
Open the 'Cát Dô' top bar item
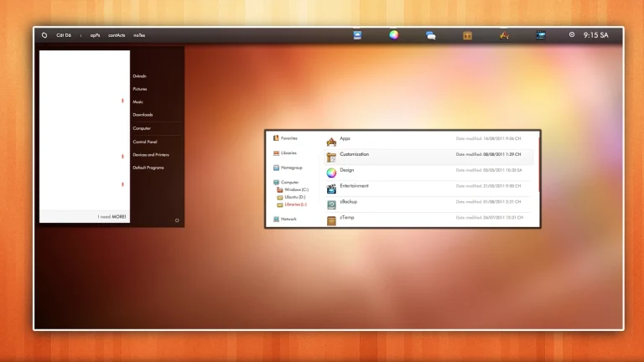click(64, 35)
